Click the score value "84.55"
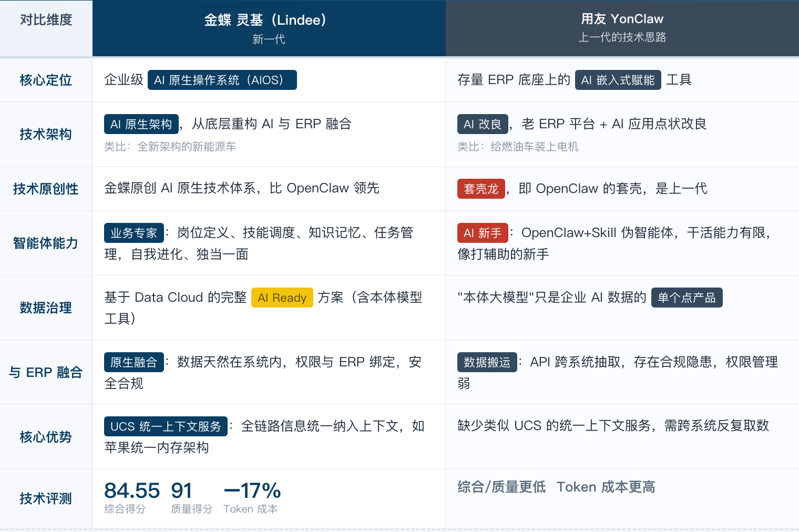This screenshot has height=532, width=799. (x=132, y=490)
